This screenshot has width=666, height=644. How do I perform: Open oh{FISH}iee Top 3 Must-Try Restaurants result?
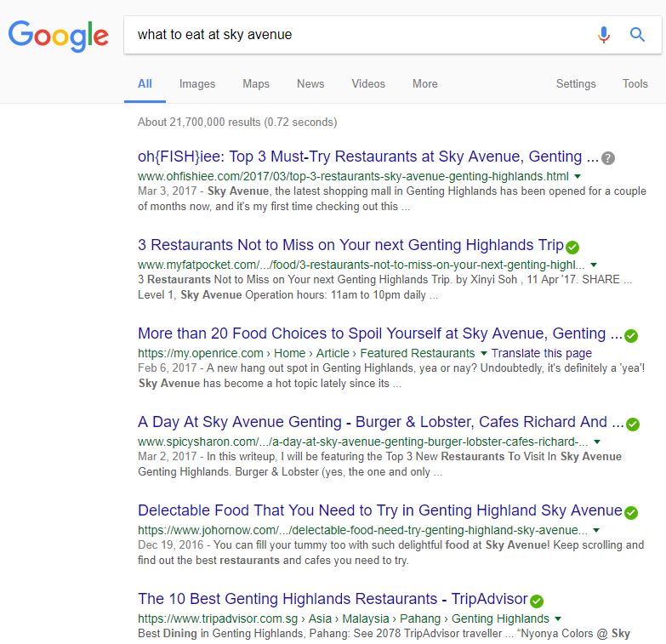click(368, 157)
